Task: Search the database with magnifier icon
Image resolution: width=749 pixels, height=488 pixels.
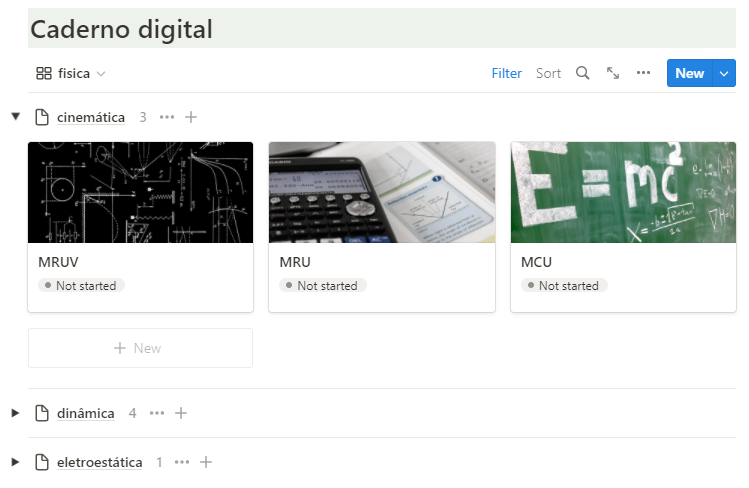Action: [582, 73]
